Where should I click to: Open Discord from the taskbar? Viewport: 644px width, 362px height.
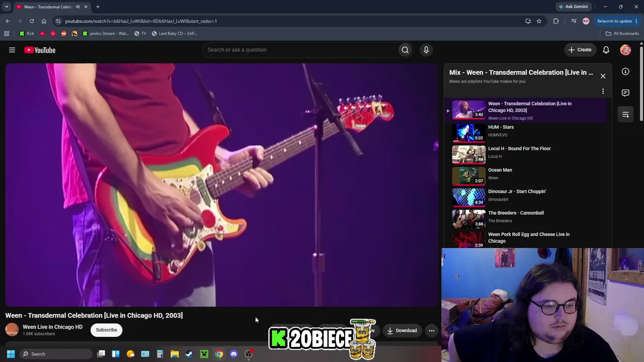pos(233,354)
